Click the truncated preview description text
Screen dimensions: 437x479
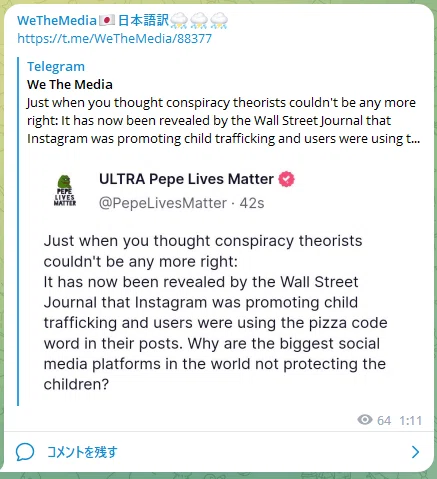[x=223, y=121]
